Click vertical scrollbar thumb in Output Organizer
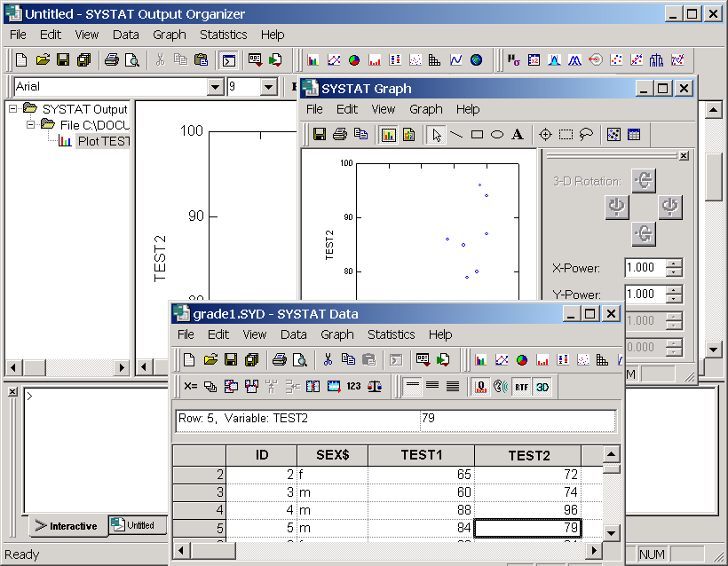 (x=713, y=177)
